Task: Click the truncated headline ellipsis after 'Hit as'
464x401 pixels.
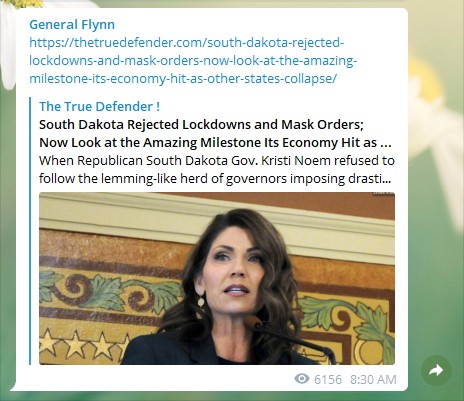Action: point(386,145)
